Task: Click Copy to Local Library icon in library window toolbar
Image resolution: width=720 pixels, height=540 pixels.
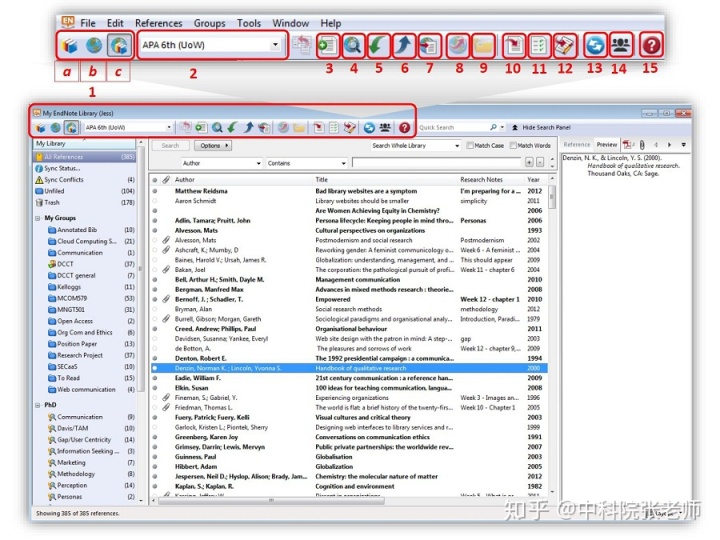Action: pos(185,128)
